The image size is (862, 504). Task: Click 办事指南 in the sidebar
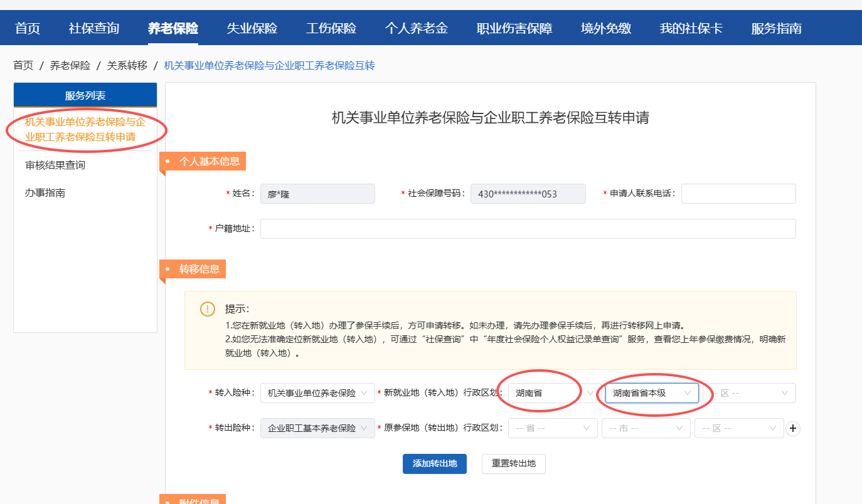45,193
